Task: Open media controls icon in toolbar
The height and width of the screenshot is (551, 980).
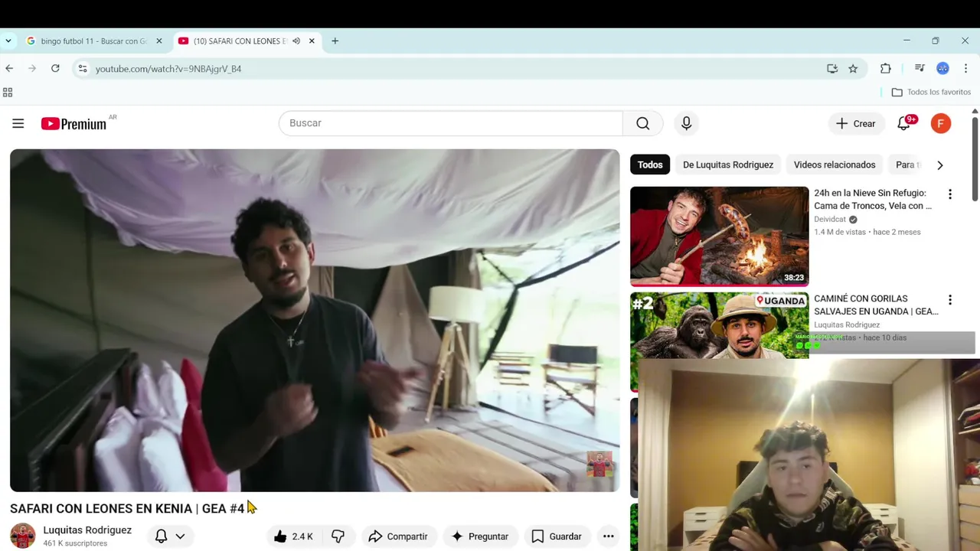Action: pos(920,69)
